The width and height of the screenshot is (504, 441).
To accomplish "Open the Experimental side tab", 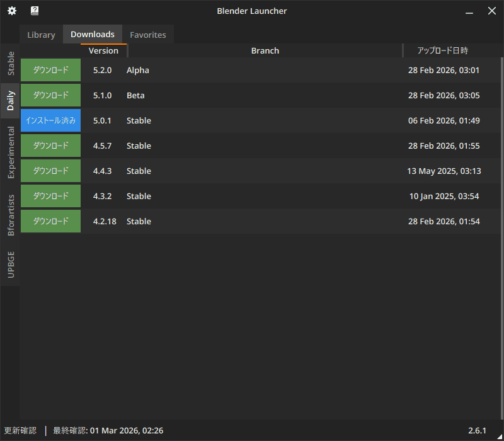I will click(10, 152).
